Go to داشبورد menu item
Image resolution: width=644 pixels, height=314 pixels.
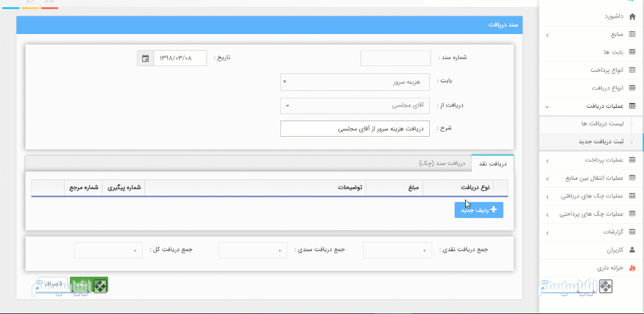613,17
